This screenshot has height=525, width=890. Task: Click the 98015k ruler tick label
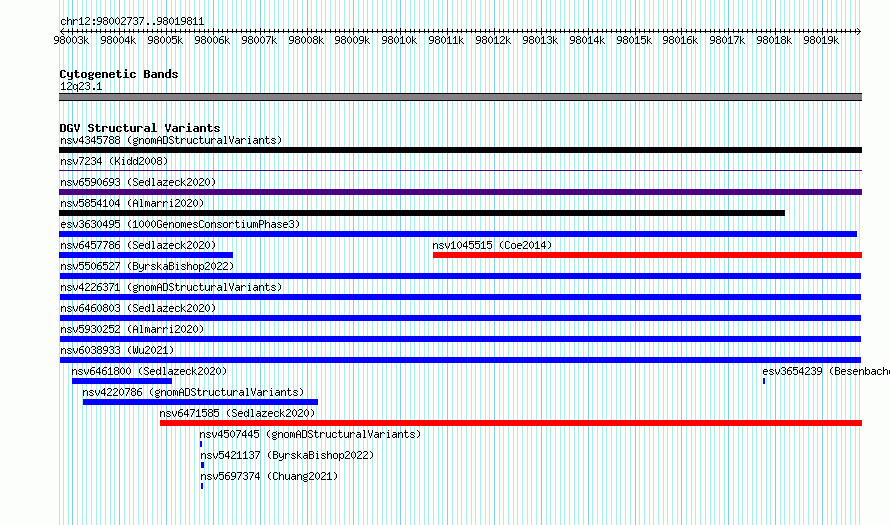pyautogui.click(x=634, y=40)
